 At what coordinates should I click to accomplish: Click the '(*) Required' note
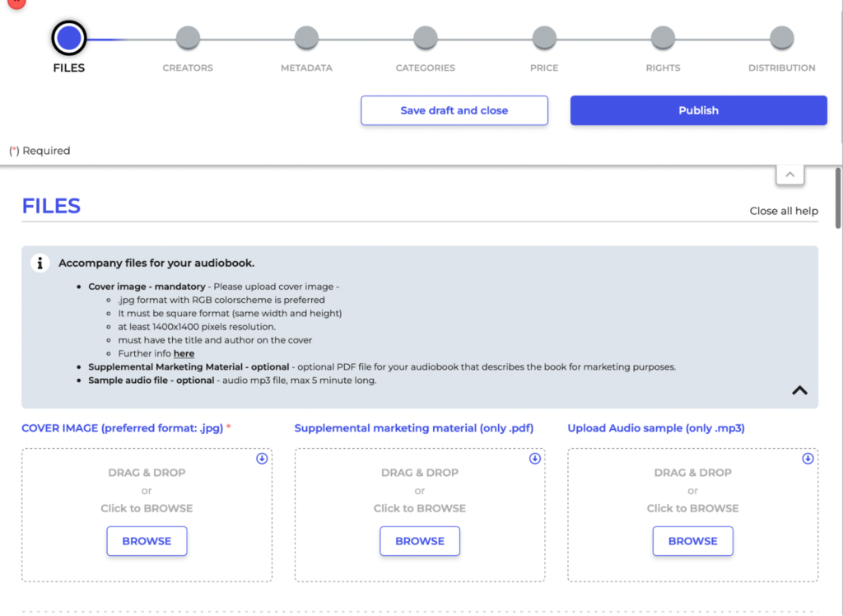click(x=40, y=151)
